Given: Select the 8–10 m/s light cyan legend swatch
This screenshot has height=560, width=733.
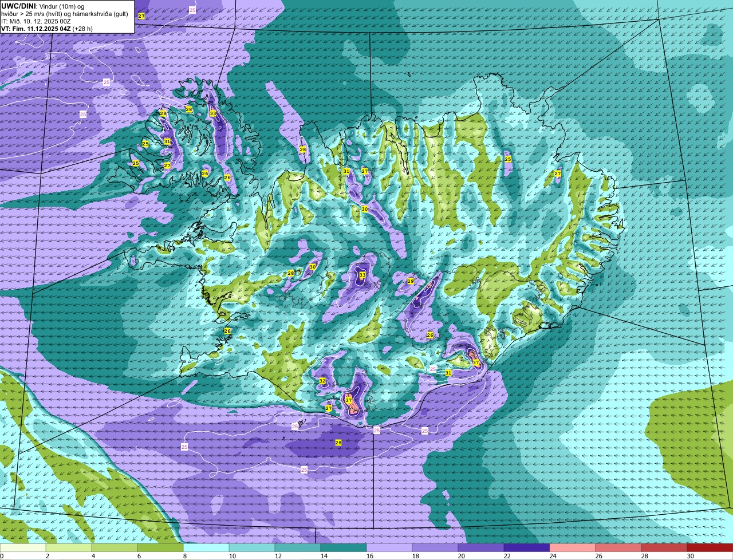Looking at the screenshot, I should pyautogui.click(x=206, y=548).
